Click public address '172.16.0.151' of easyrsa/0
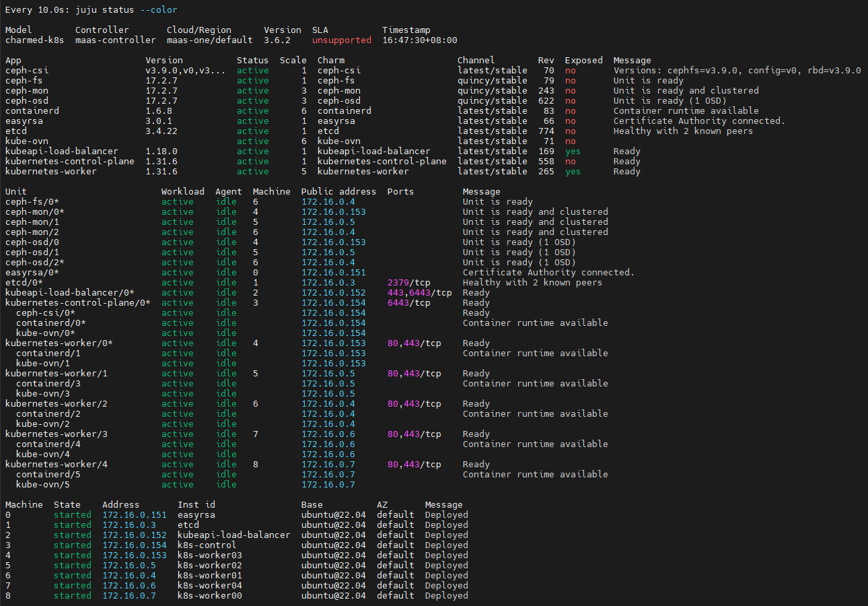 click(334, 273)
